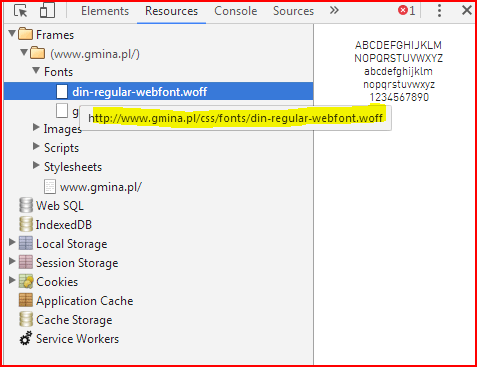
Task: Click the Local Storage table icon
Action: (x=26, y=243)
